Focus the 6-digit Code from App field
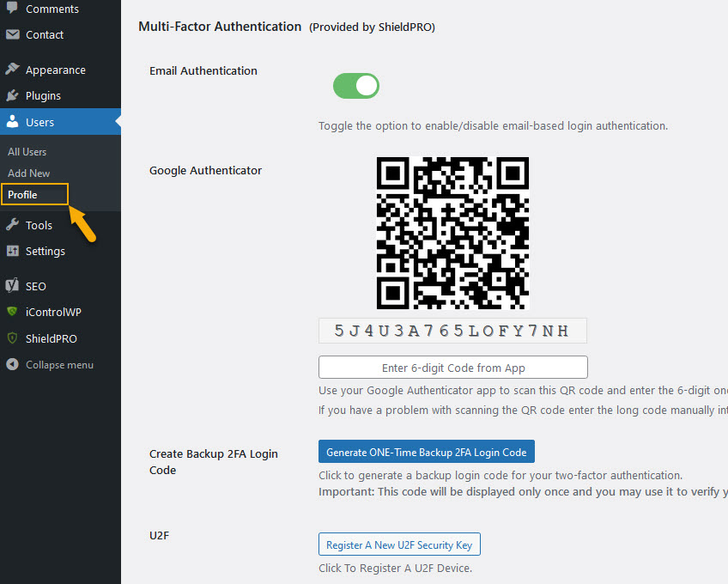The image size is (728, 584). pos(453,368)
